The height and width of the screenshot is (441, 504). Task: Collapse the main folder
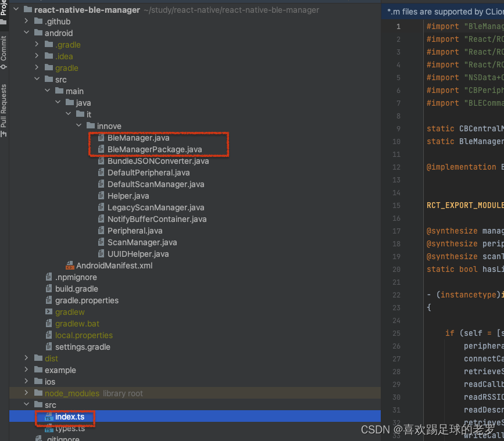click(47, 91)
